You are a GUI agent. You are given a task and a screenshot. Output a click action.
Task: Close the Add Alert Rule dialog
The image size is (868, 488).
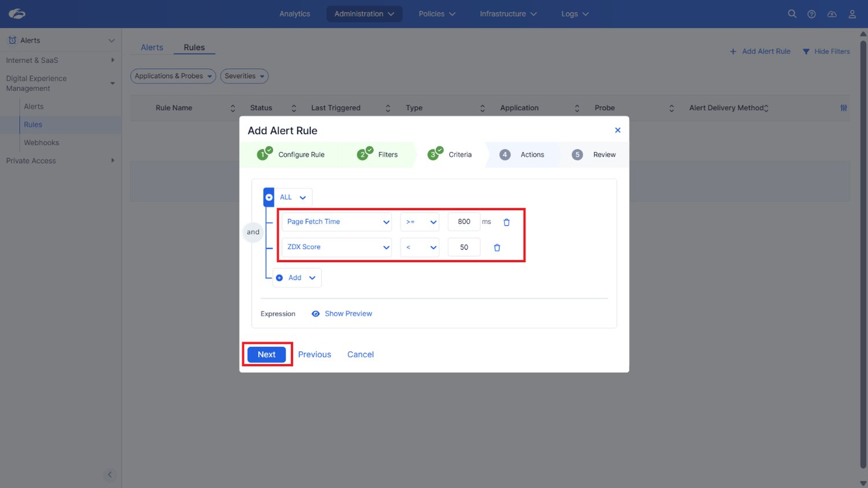pos(617,130)
